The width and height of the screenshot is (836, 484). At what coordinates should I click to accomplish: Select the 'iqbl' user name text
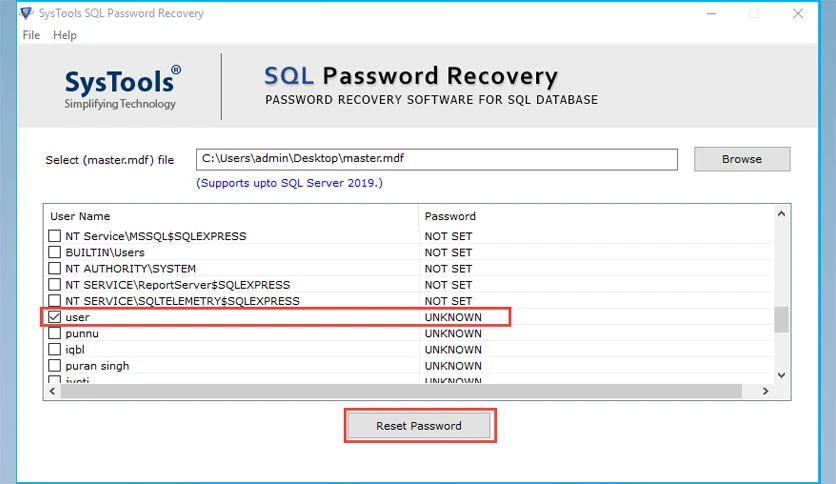pyautogui.click(x=75, y=350)
